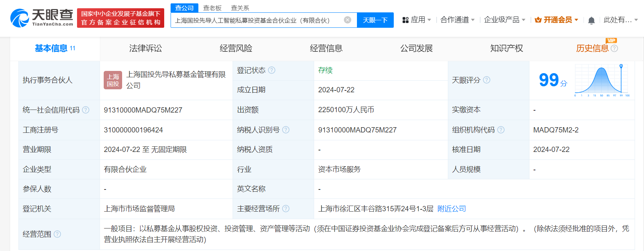The width and height of the screenshot is (644, 251).
Task: Click the notification bell icon
Action: 591,20
